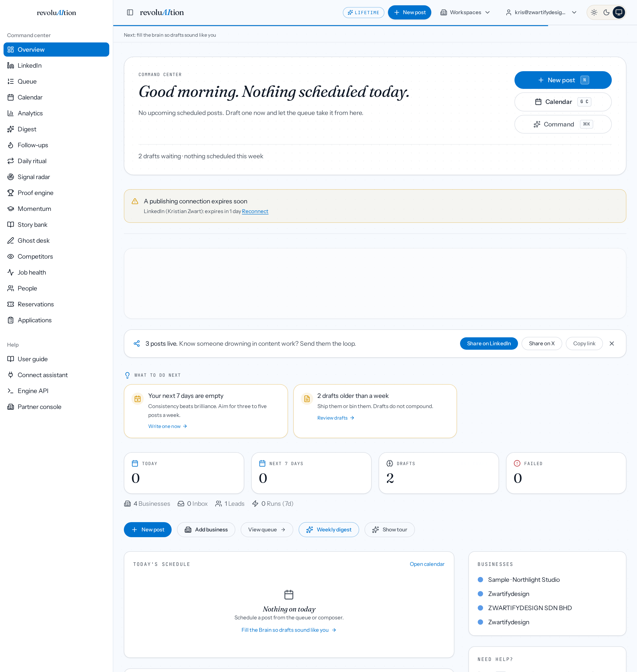Click Weekly digest button

pyautogui.click(x=329, y=530)
